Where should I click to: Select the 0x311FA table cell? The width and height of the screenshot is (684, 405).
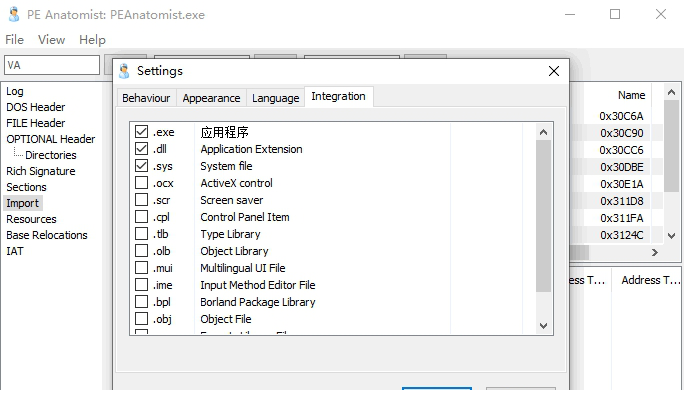[621, 218]
